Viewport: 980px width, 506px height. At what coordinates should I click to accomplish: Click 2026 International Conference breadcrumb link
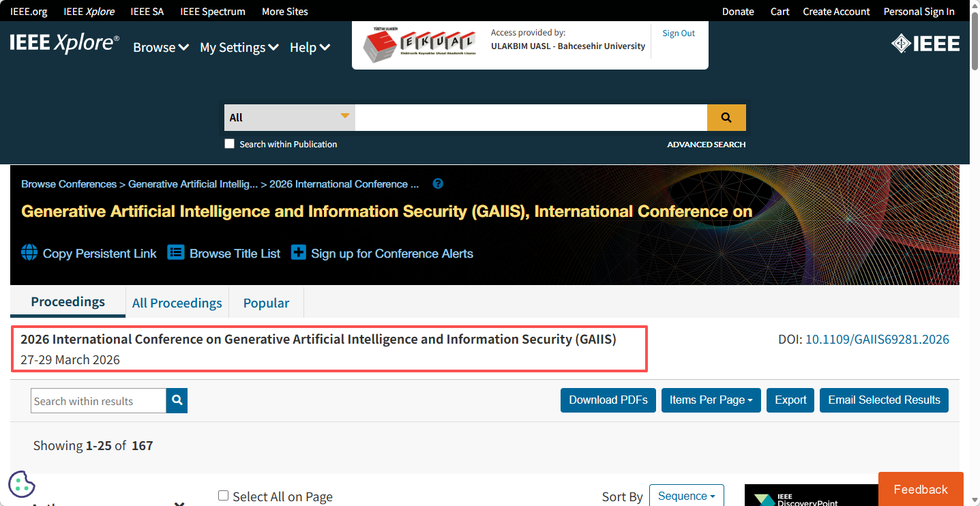click(x=344, y=184)
